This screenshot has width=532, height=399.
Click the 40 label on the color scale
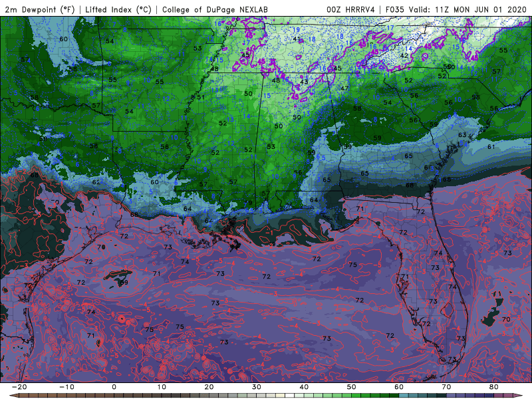point(304,387)
